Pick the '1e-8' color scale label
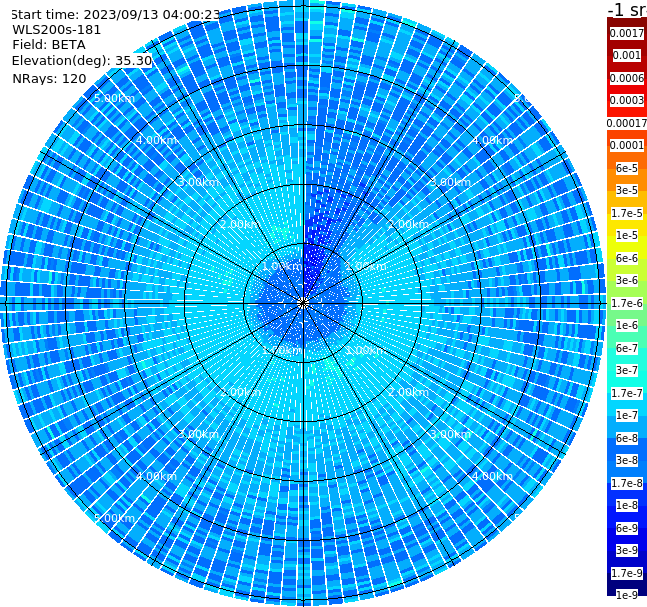This screenshot has width=647, height=607. tap(627, 505)
